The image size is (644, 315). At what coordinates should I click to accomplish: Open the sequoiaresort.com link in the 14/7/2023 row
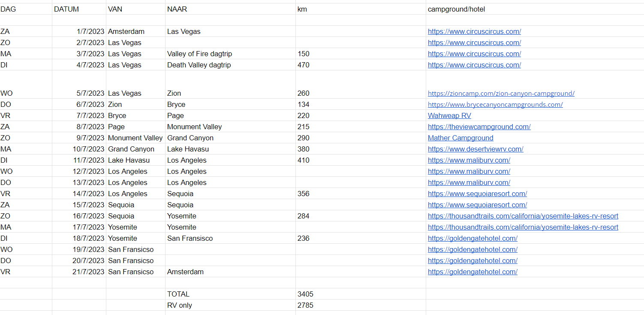(477, 194)
